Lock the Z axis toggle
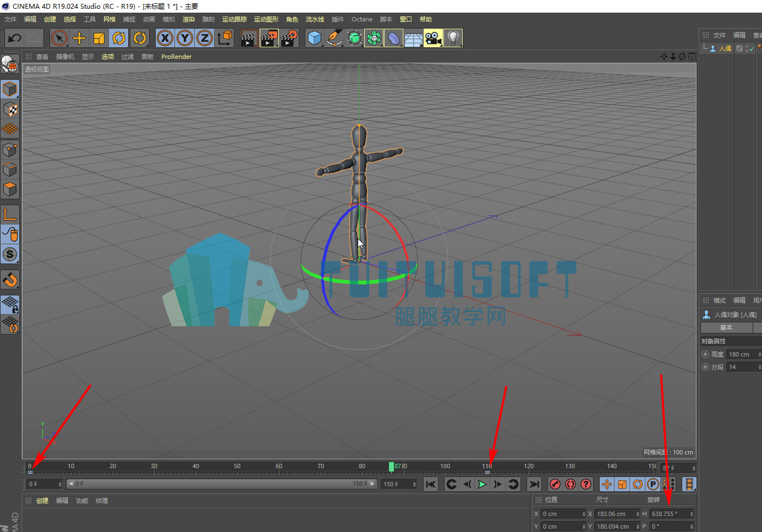Image resolution: width=762 pixels, height=532 pixels. tap(205, 39)
